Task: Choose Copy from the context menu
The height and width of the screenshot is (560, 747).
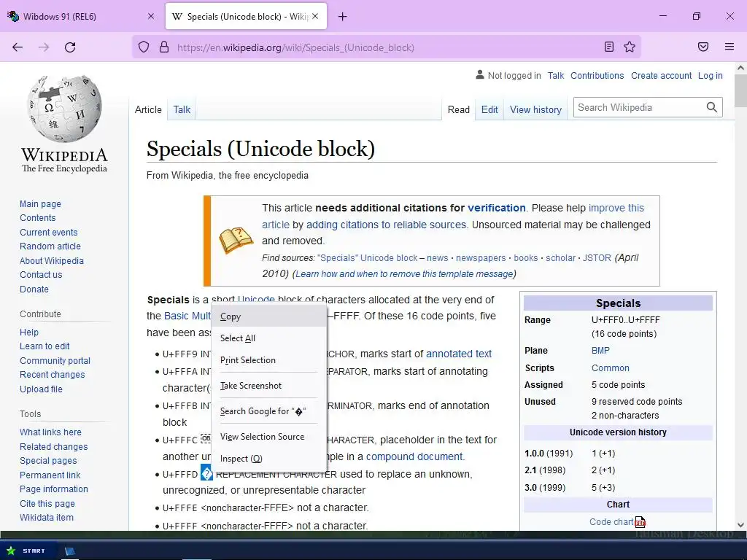Action: pyautogui.click(x=268, y=316)
